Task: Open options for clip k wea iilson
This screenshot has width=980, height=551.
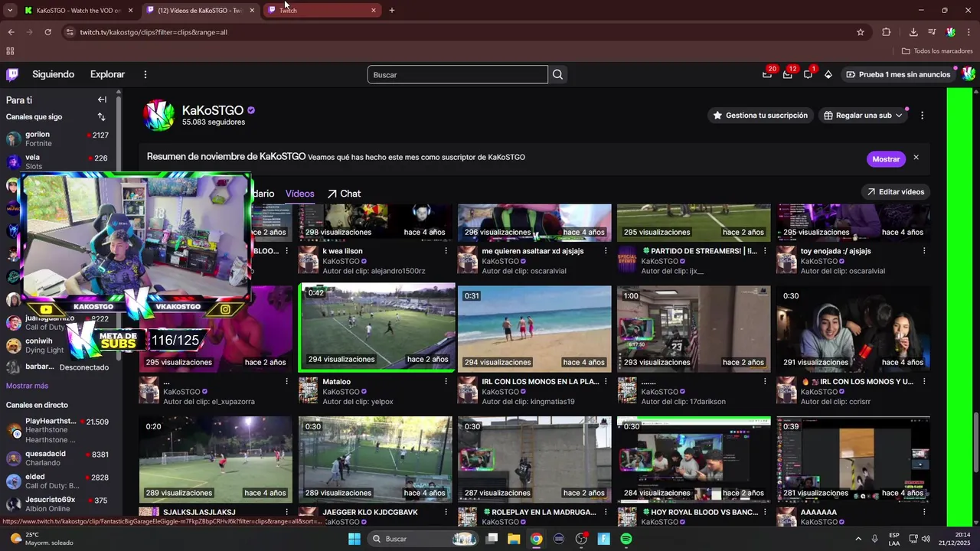Action: click(x=446, y=251)
